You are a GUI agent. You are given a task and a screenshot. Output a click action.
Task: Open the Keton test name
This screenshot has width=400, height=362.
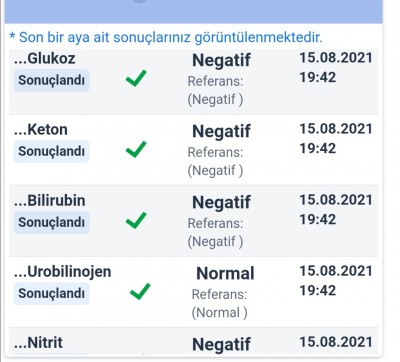(41, 130)
